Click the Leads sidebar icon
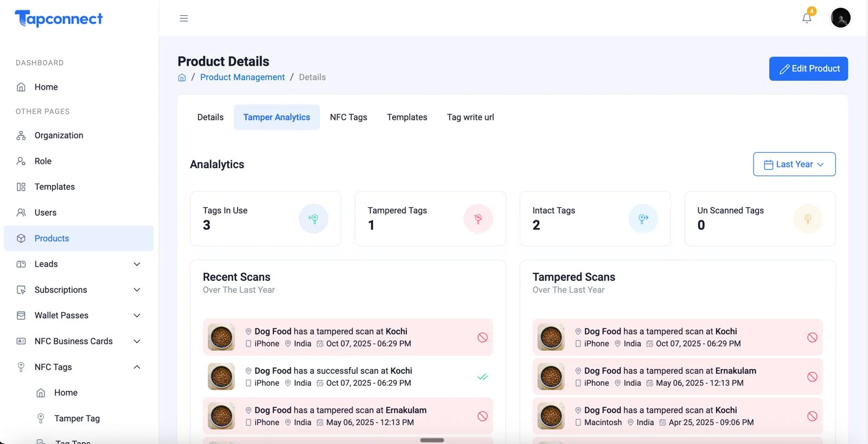 click(21, 264)
